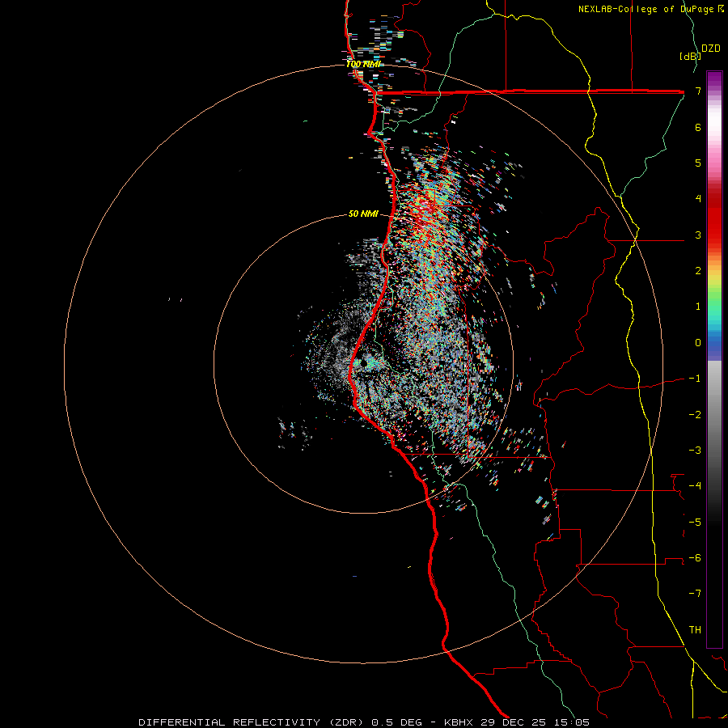
Task: Click scale value 5 on legend
Action: 698,163
